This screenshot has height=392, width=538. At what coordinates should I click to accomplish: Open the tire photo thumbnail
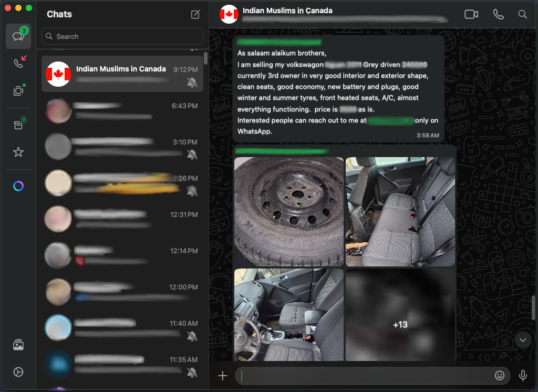coord(288,212)
